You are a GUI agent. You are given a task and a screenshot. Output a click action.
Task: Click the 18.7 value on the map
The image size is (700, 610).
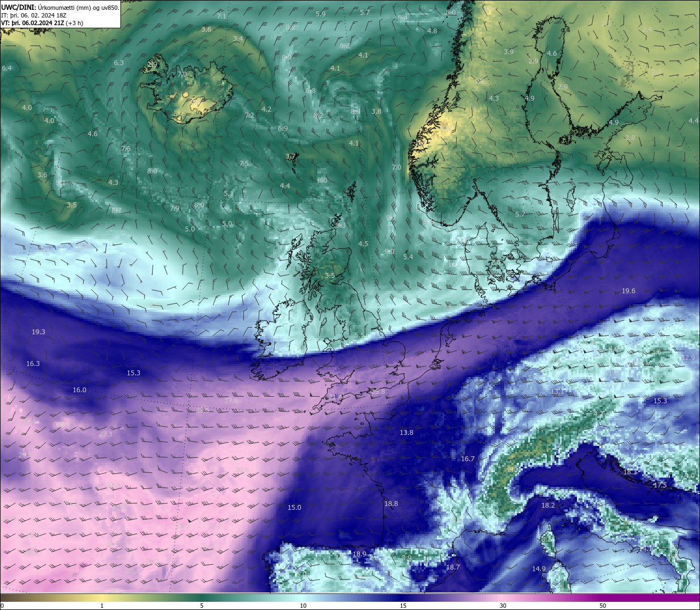[x=453, y=567]
